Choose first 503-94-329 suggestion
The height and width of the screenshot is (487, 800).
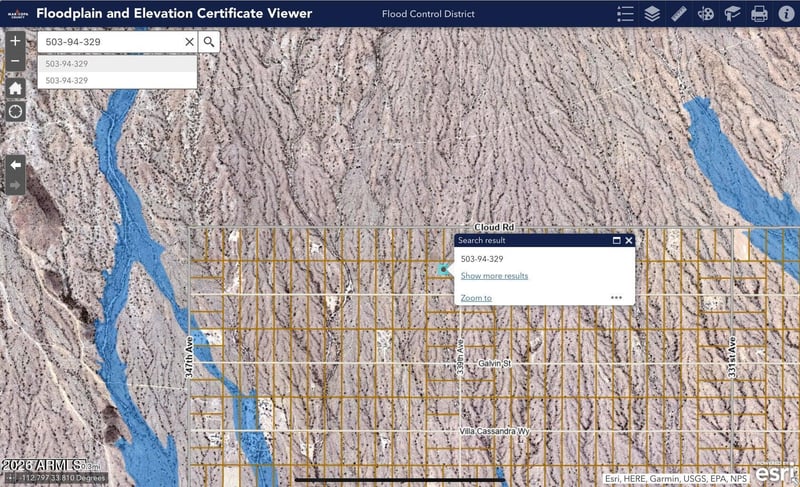[x=117, y=64]
